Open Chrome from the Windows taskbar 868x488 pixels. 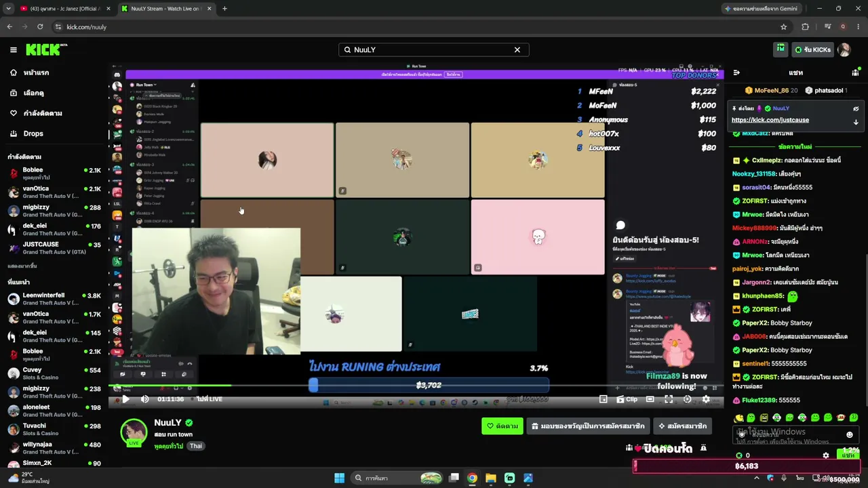point(472,478)
